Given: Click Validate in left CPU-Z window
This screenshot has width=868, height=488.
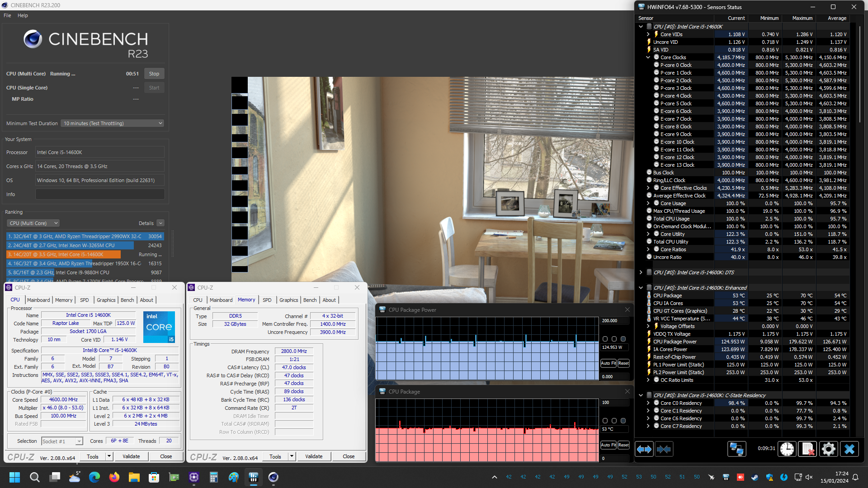Looking at the screenshot, I should pos(131,456).
